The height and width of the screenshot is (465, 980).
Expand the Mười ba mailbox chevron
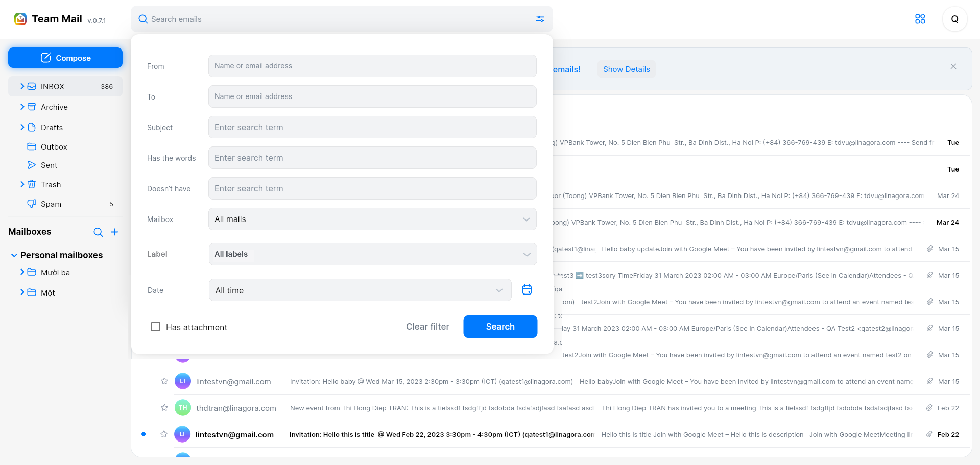(x=22, y=272)
